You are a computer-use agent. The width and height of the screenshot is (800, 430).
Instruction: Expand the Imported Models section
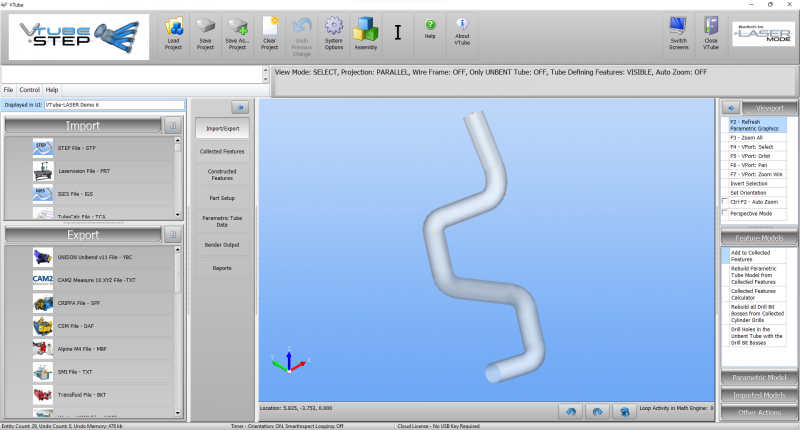pos(759,395)
